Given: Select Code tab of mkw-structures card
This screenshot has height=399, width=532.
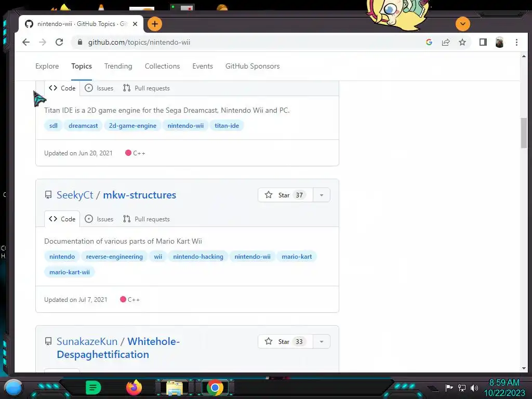Looking at the screenshot, I should point(62,219).
